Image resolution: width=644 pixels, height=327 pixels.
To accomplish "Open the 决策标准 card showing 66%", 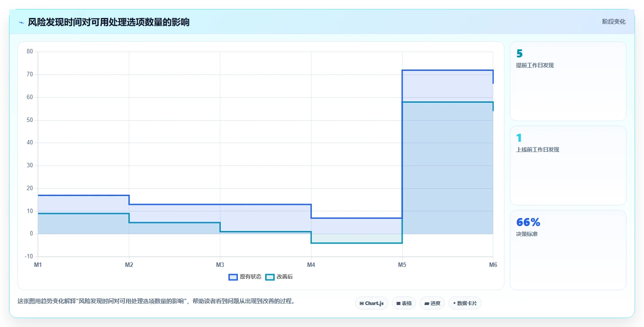I will [x=568, y=250].
